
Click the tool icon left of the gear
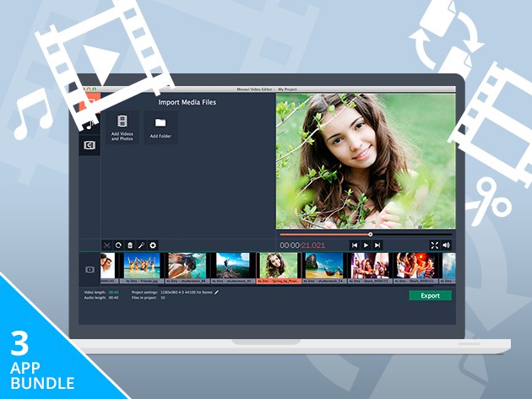(142, 245)
